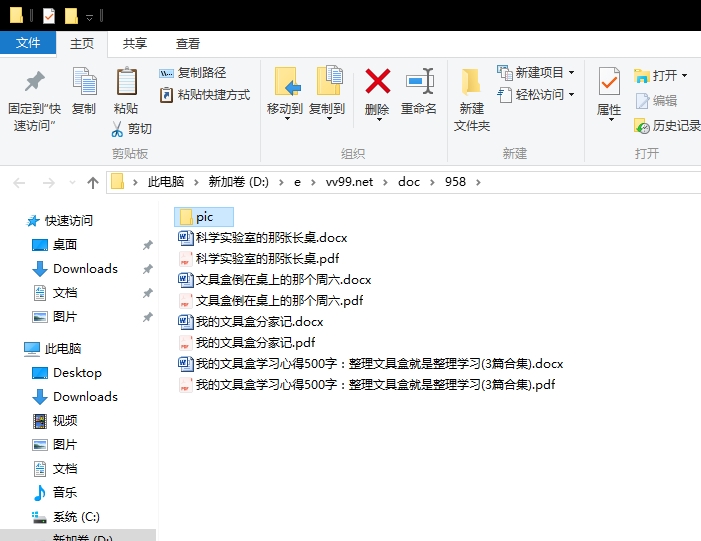701x541 pixels.
Task: Select System (C:) drive in sidebar
Action: tap(66, 517)
